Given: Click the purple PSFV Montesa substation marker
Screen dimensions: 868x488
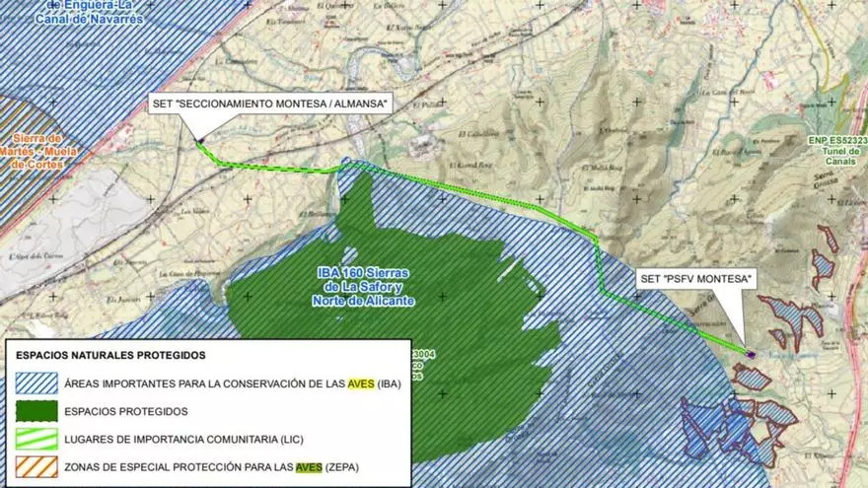Looking at the screenshot, I should [x=750, y=354].
